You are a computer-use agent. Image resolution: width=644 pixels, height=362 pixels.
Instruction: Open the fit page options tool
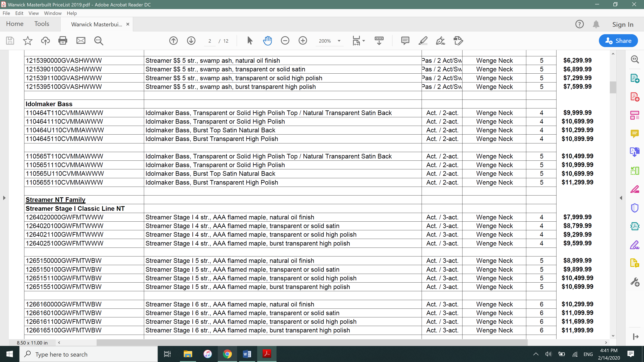point(356,40)
